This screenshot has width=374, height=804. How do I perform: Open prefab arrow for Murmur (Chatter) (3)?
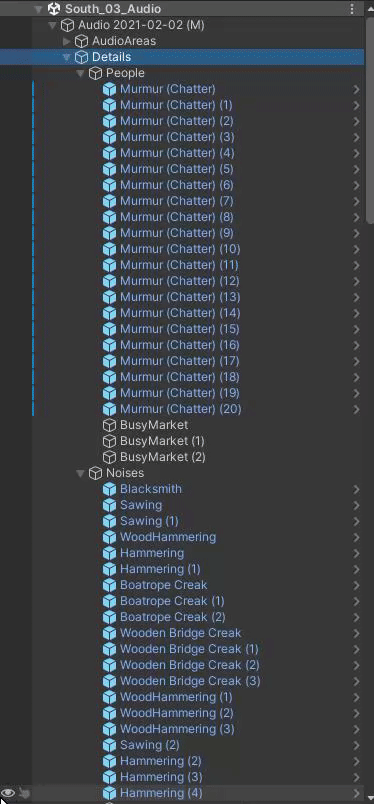(357, 137)
